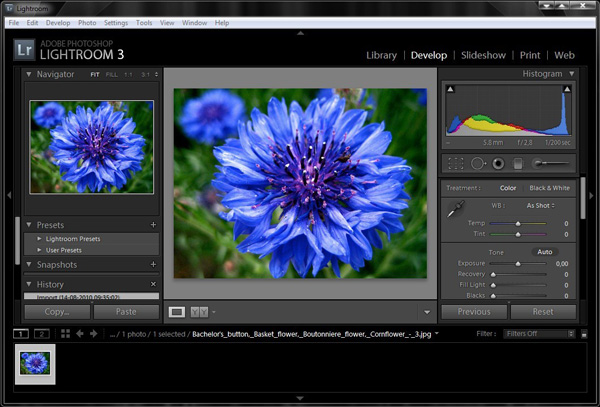Collapse the Presets panel

click(29, 225)
